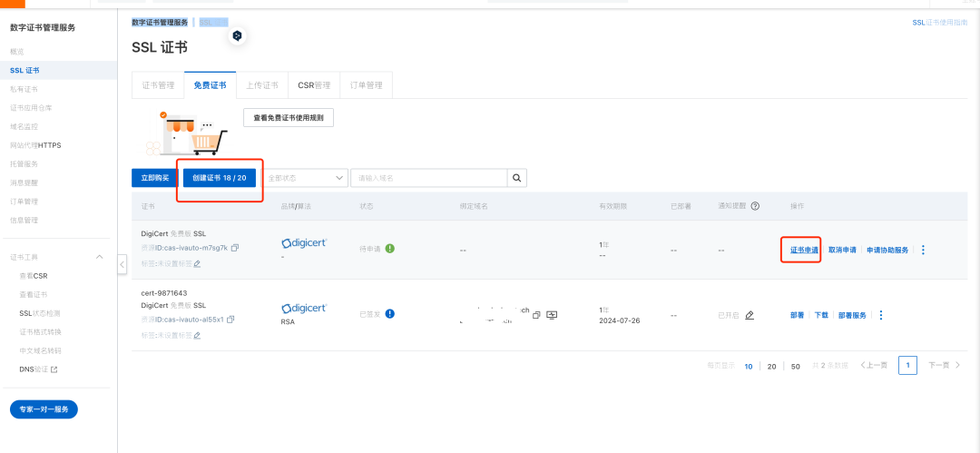Viewport: 980px width, 453px height.
Task: Click the 2024-07-26 expiry date
Action: 620,320
